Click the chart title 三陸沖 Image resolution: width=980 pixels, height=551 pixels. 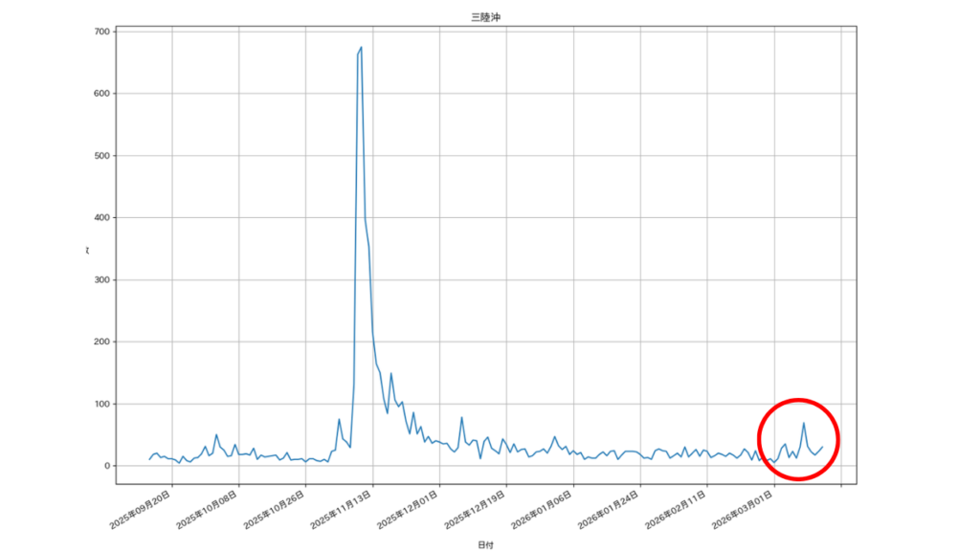click(x=484, y=17)
